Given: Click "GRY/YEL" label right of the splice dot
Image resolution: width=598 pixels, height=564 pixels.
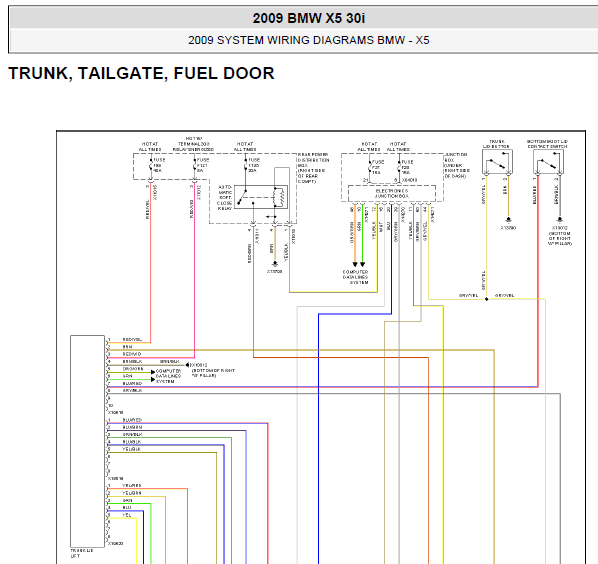Looking at the screenshot, I should [504, 296].
